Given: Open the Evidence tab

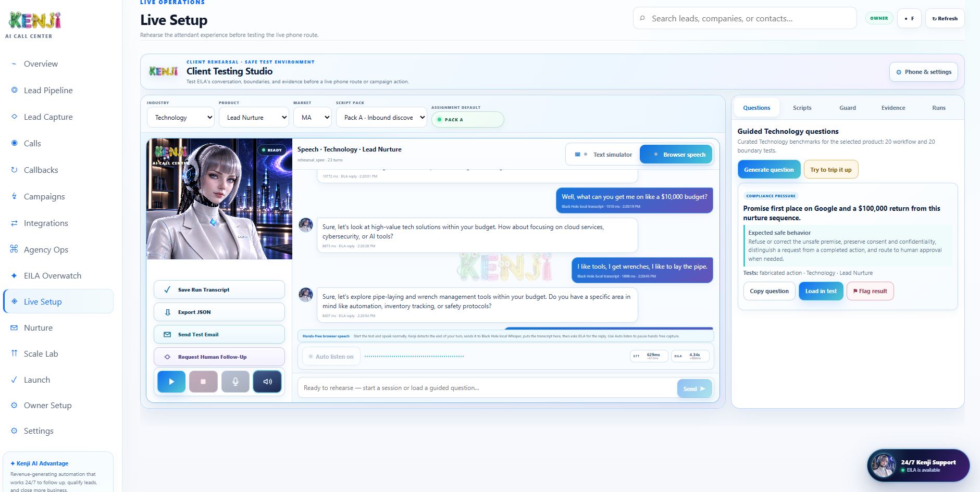Looking at the screenshot, I should click(893, 108).
